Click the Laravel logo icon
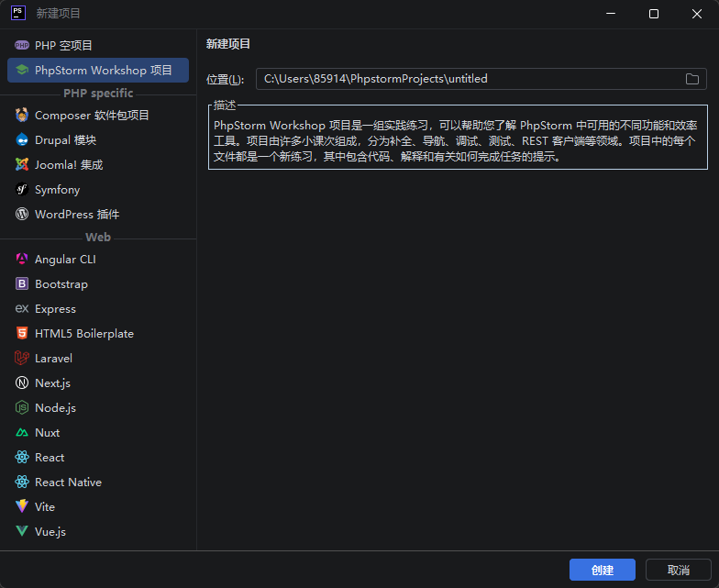This screenshot has height=588, width=719. coord(22,358)
